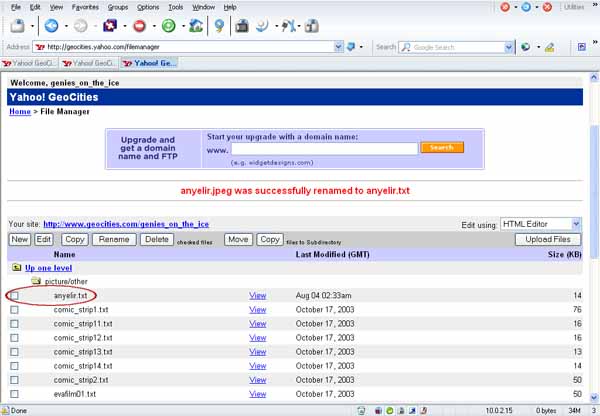Open the Back button history dropdown arrow
Screen dimensions: 600x416
(x=66, y=26)
